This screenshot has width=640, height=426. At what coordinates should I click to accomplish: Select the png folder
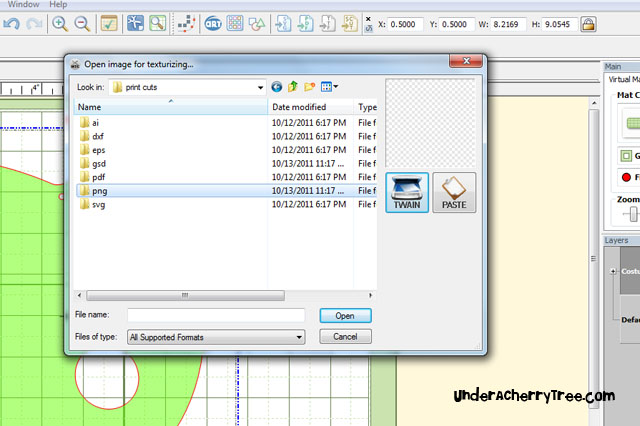226,191
